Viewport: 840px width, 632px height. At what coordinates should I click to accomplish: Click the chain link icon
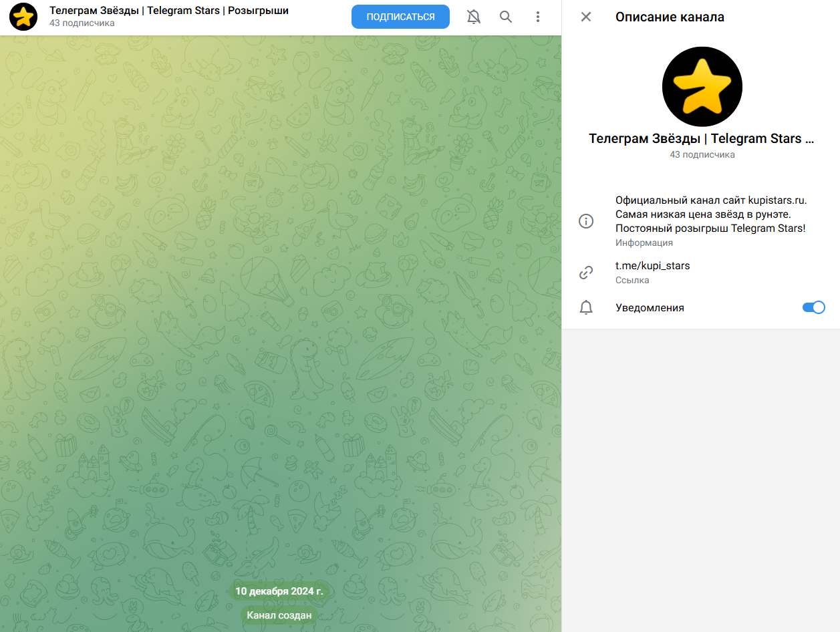[x=586, y=272]
